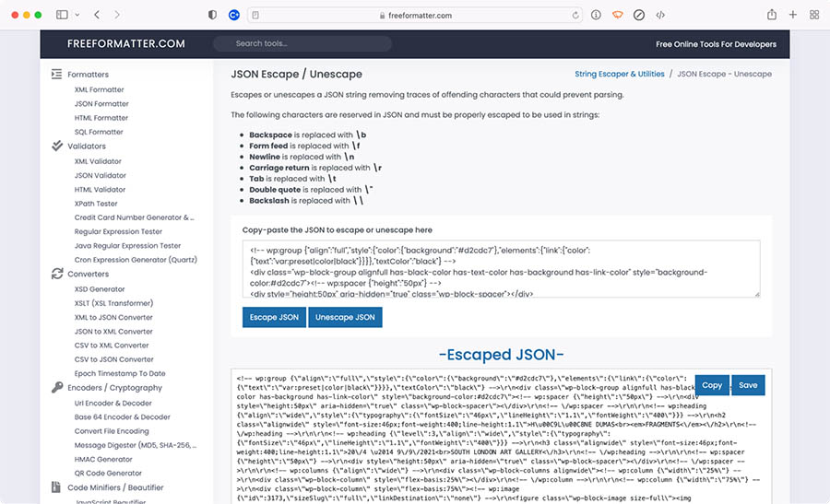
Task: Click the Converters refresh arrows icon
Action: pyautogui.click(x=57, y=274)
